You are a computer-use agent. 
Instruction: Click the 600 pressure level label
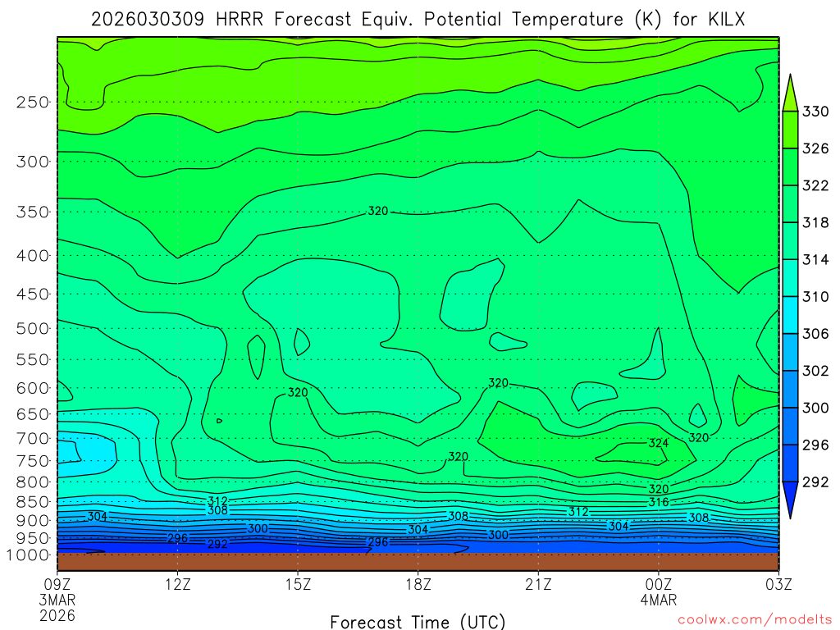click(33, 388)
